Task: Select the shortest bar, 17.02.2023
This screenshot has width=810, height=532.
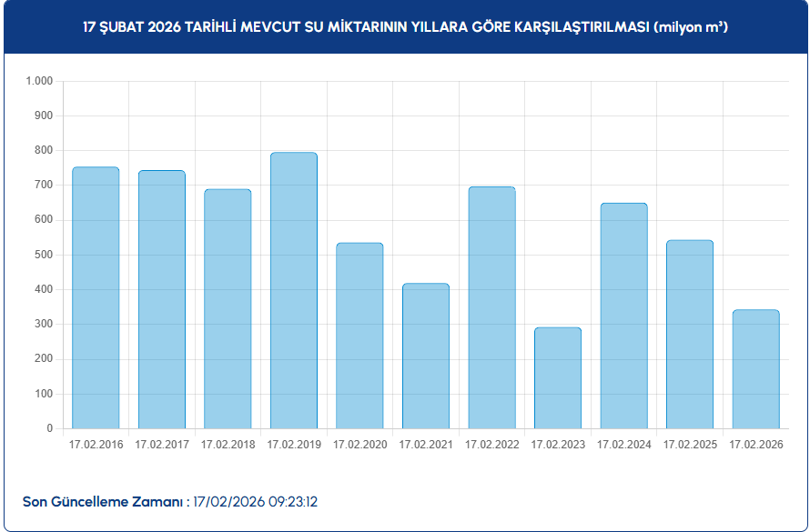Action: coord(558,377)
